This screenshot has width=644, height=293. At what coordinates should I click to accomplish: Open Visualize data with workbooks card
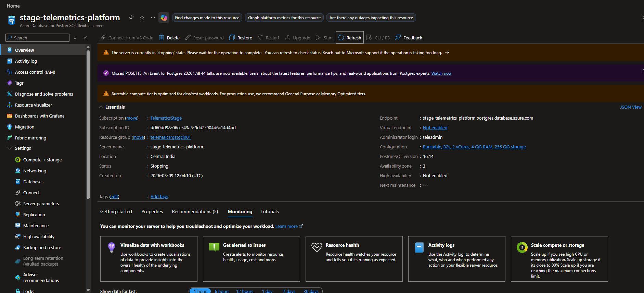[x=149, y=259]
